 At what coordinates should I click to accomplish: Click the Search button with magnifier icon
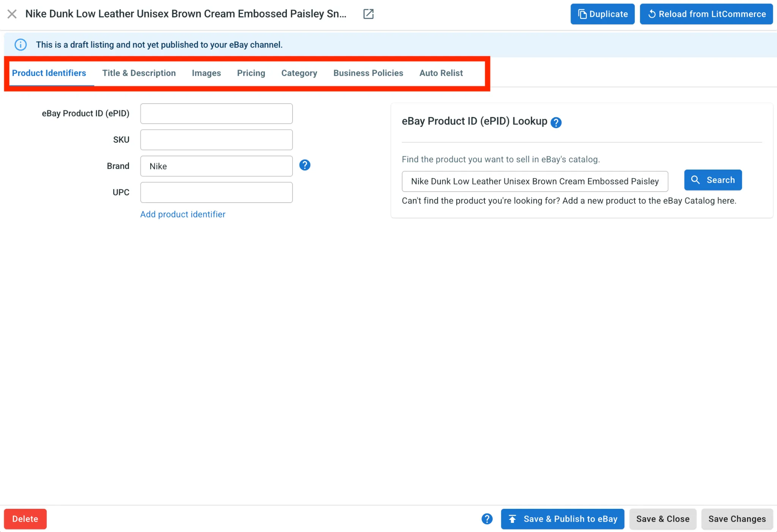point(713,180)
